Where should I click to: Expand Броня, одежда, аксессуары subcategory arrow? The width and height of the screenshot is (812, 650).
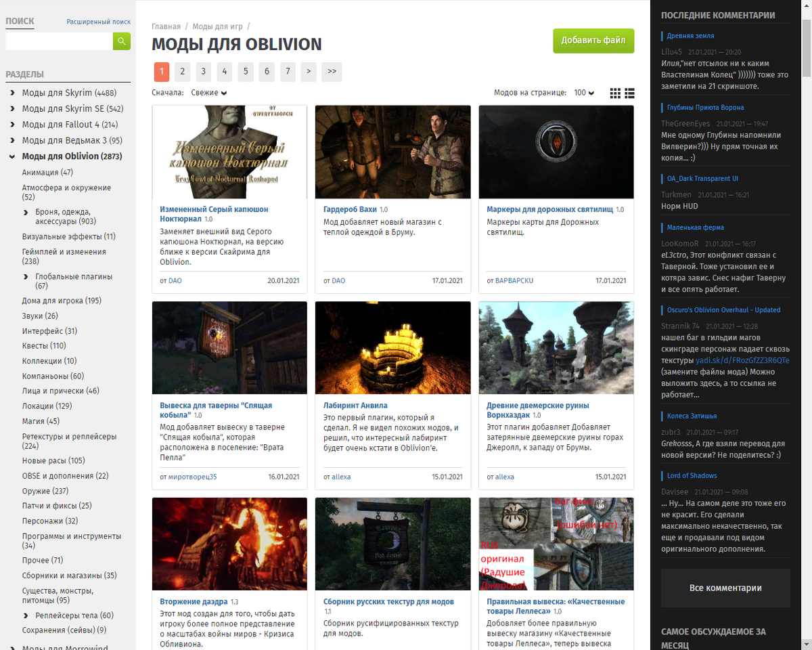(26, 212)
